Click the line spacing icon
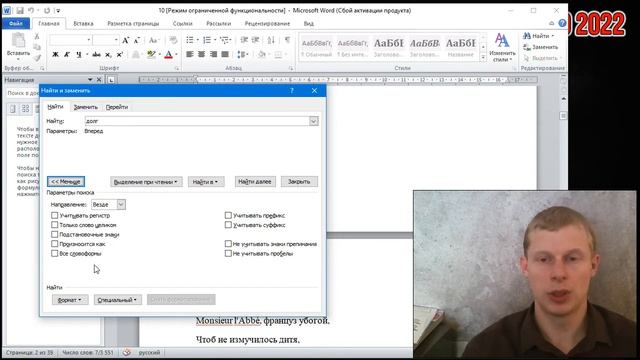 241,54
